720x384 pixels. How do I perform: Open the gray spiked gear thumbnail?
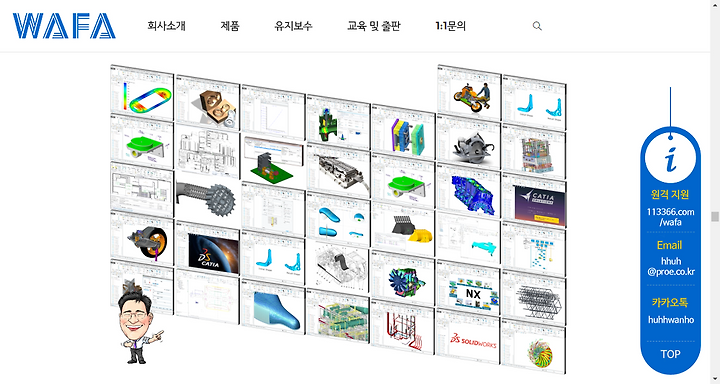click(208, 200)
